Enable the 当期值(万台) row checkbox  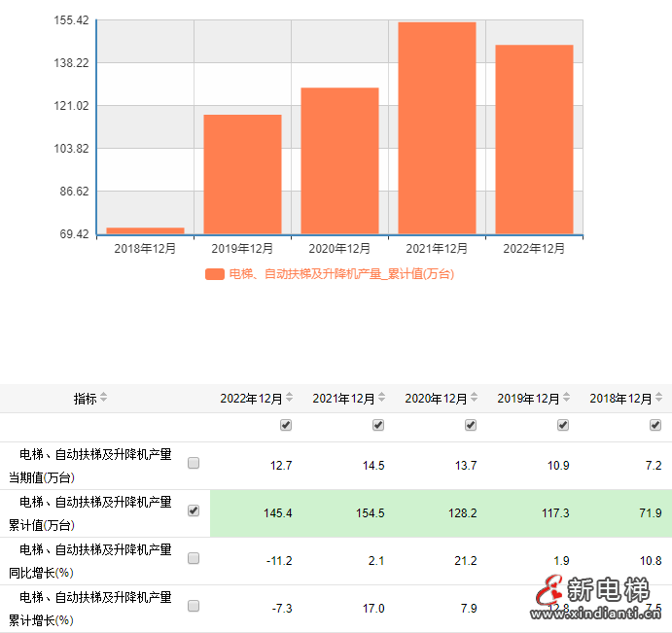(194, 464)
